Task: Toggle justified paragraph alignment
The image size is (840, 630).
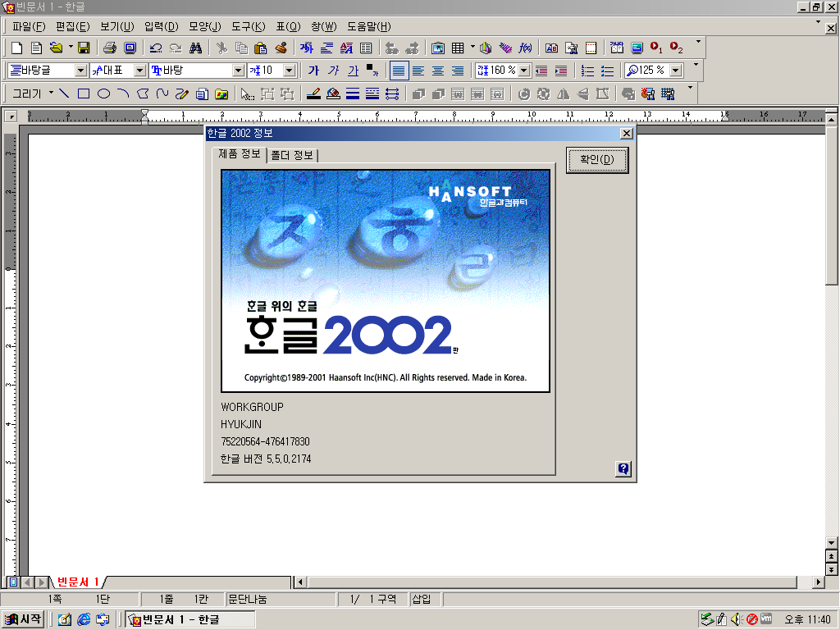Action: click(399, 71)
